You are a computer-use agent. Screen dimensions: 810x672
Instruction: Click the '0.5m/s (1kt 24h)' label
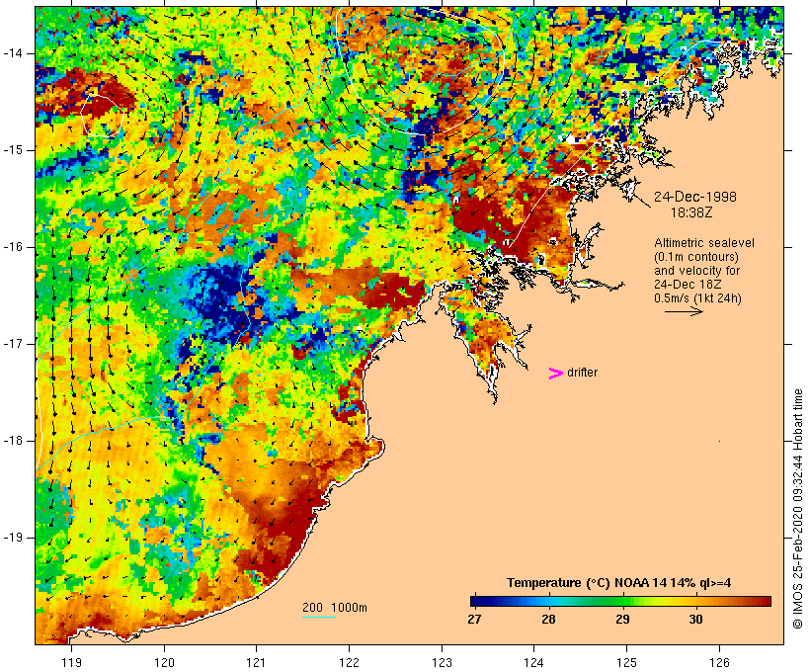(x=697, y=298)
